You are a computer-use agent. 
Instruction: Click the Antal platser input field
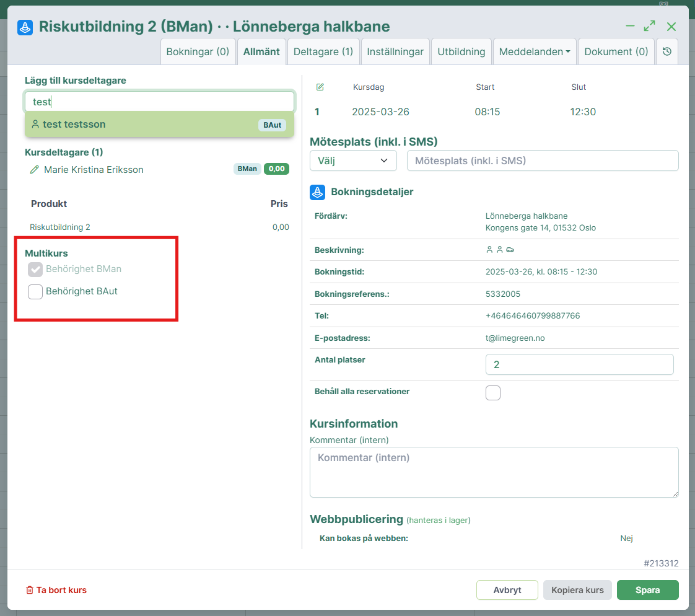(579, 364)
